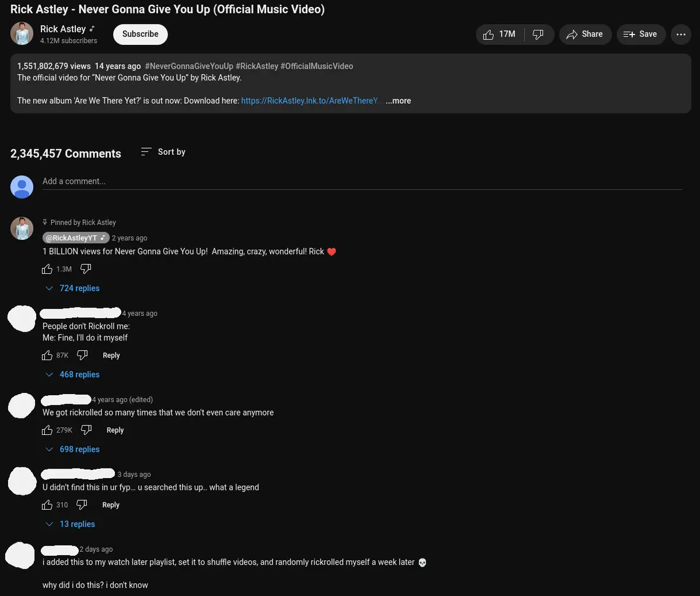700x596 pixels.
Task: Subscribe to Rick Astley's channel
Action: 140,34
